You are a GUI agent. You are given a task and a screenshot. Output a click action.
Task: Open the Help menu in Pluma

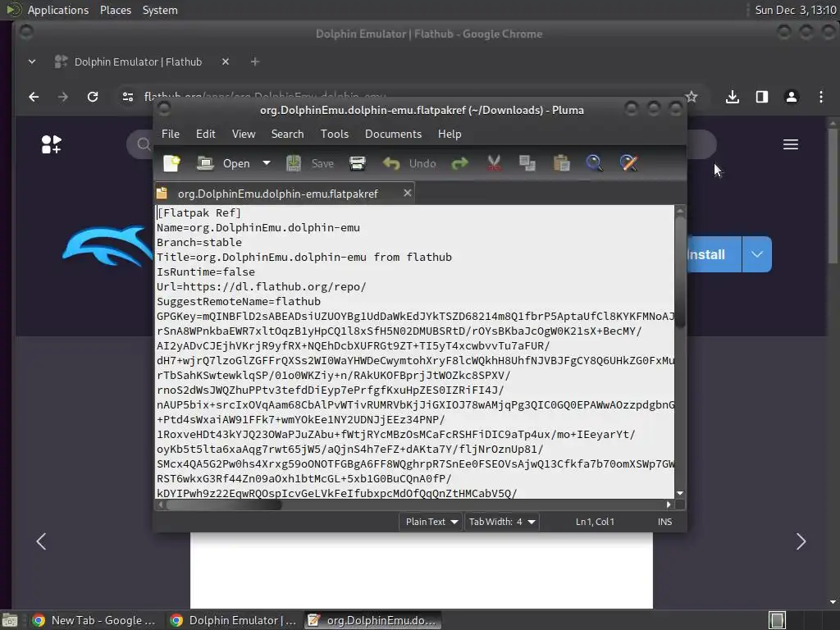(x=450, y=134)
